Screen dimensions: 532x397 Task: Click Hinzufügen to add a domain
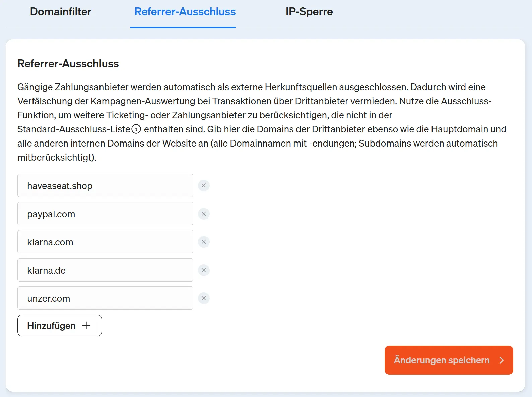[60, 325]
